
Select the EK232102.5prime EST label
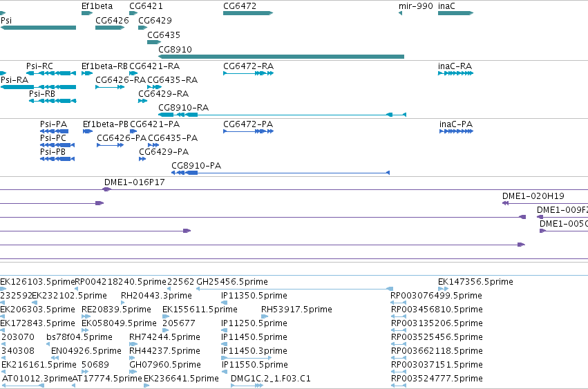click(x=69, y=296)
